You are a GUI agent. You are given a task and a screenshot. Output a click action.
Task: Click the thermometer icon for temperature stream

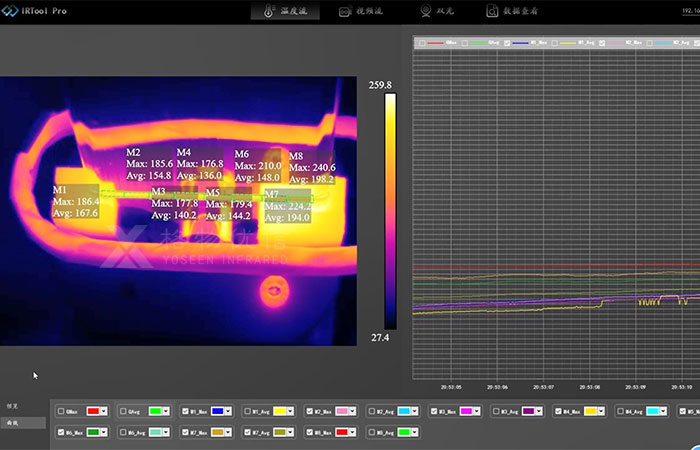click(x=268, y=12)
